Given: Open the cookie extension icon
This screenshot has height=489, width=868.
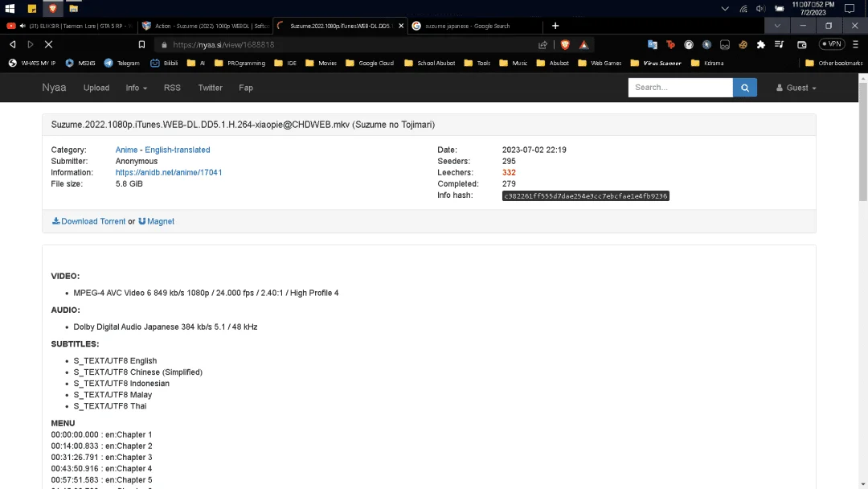Looking at the screenshot, I should (x=743, y=45).
